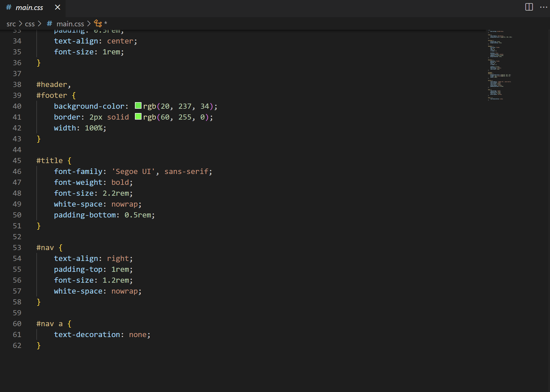
Task: Click the css breadcrumb folder
Action: [30, 24]
